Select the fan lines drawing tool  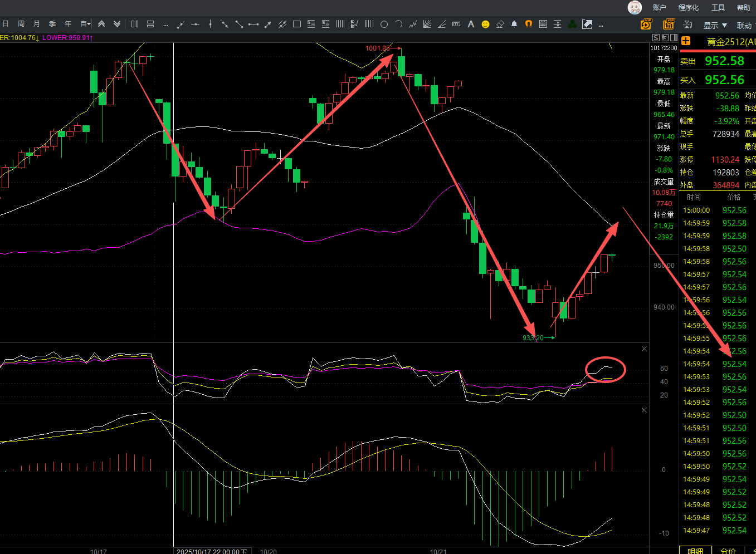point(427,24)
